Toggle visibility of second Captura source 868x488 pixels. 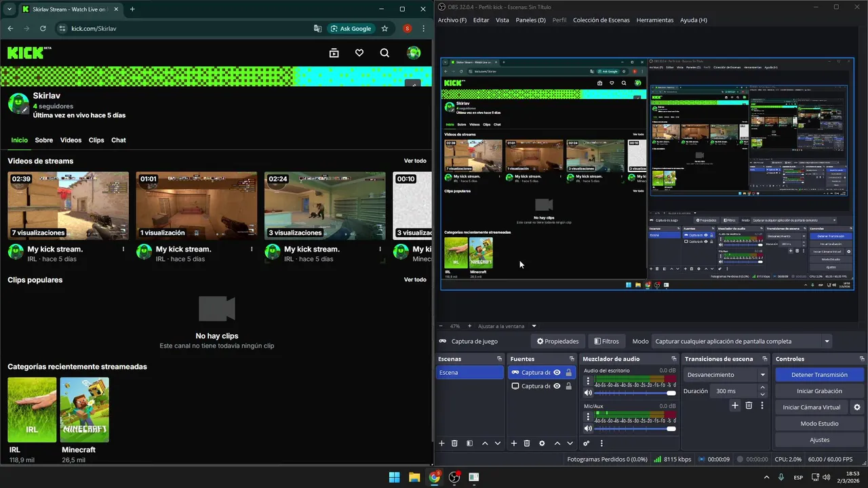coord(557,386)
